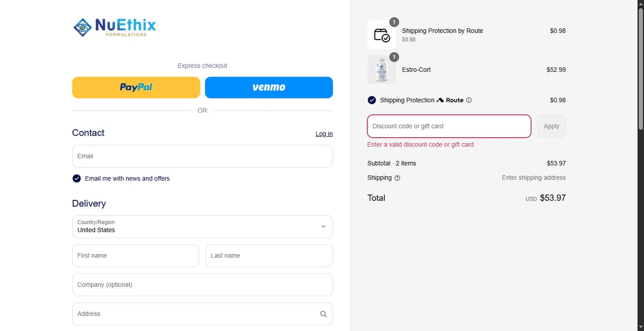Click the Shipping help question mark icon
644x331 pixels.
coord(397,178)
